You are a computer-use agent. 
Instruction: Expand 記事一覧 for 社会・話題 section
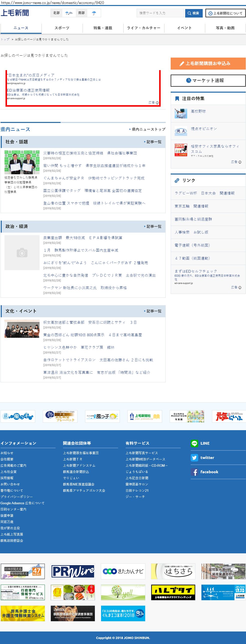[153, 142]
